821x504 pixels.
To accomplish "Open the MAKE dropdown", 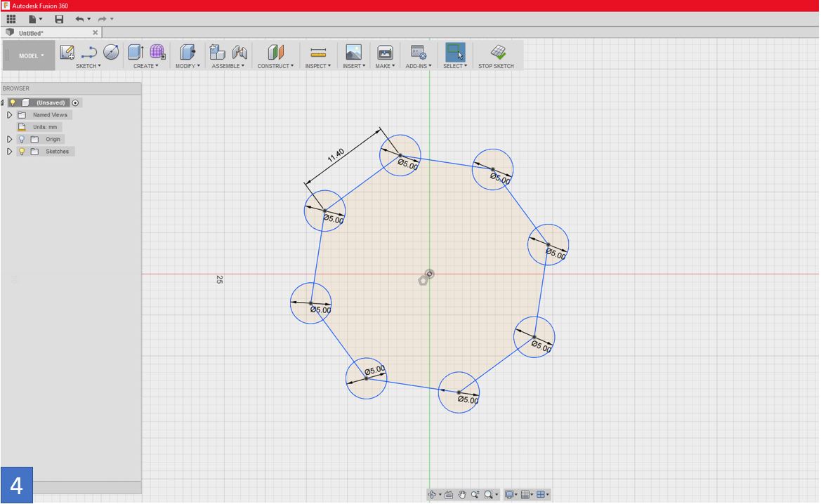I will [385, 66].
